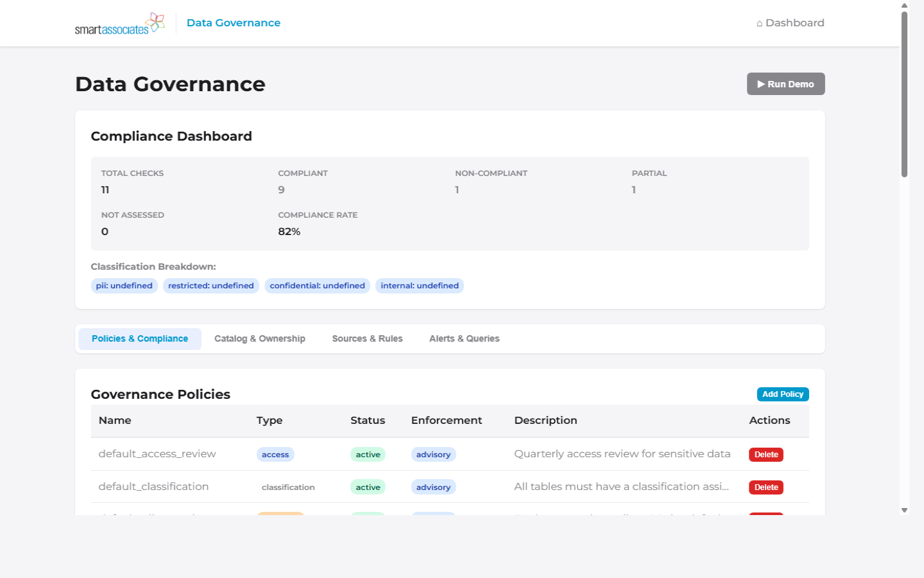Click the Add Policy button
Viewport: 924px width, 578px height.
coord(783,394)
